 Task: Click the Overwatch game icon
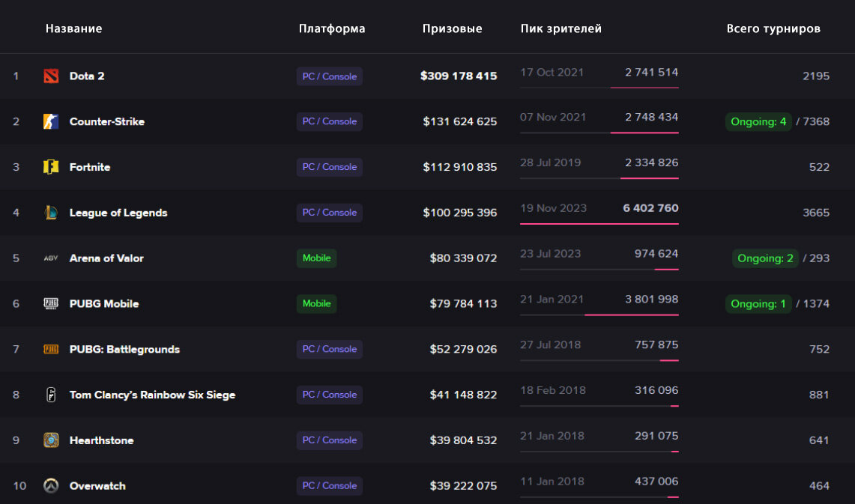(51, 485)
